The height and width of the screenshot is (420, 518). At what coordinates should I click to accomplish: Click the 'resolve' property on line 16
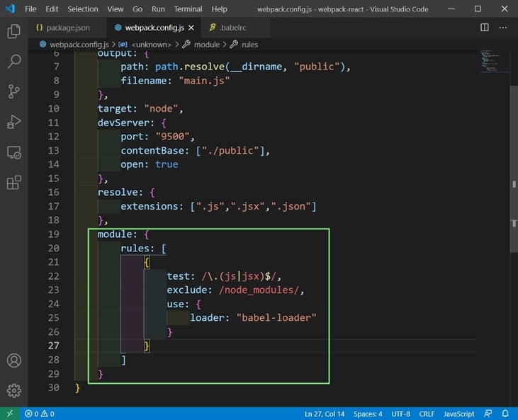pyautogui.click(x=118, y=192)
